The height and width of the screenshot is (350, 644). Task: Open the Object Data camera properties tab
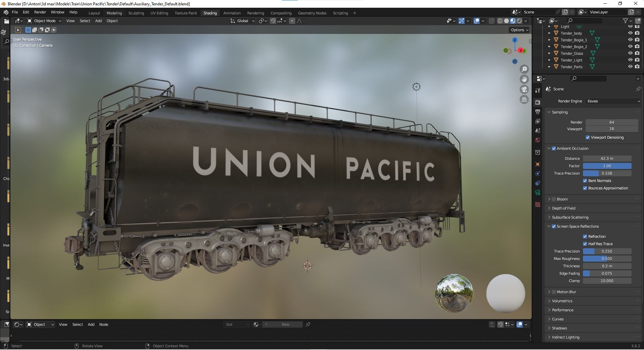(x=538, y=192)
